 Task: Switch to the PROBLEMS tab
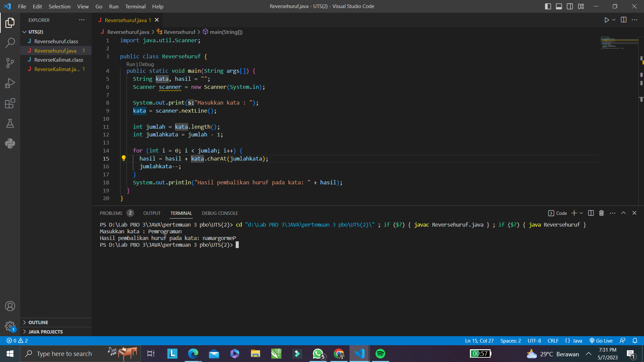[111, 213]
